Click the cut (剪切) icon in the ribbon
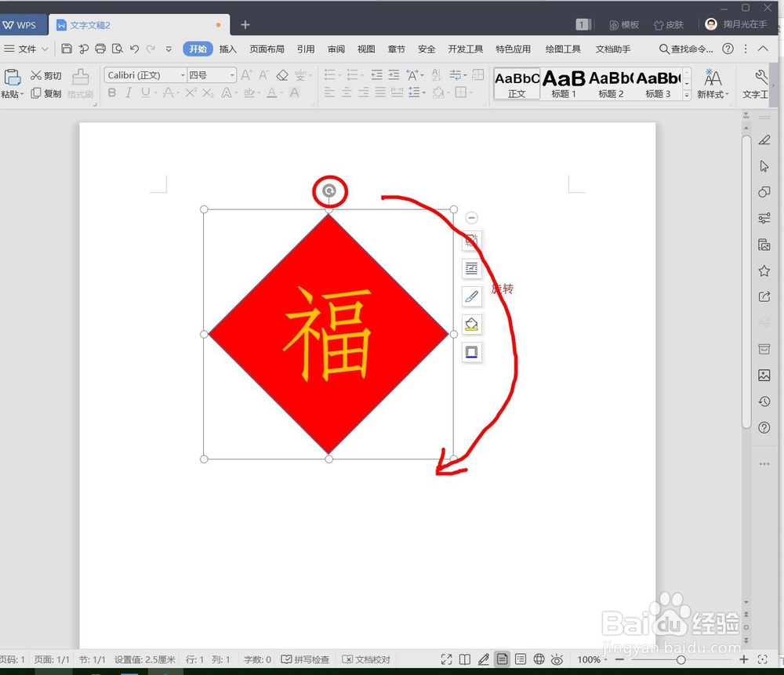Image resolution: width=784 pixels, height=675 pixels. tap(45, 75)
